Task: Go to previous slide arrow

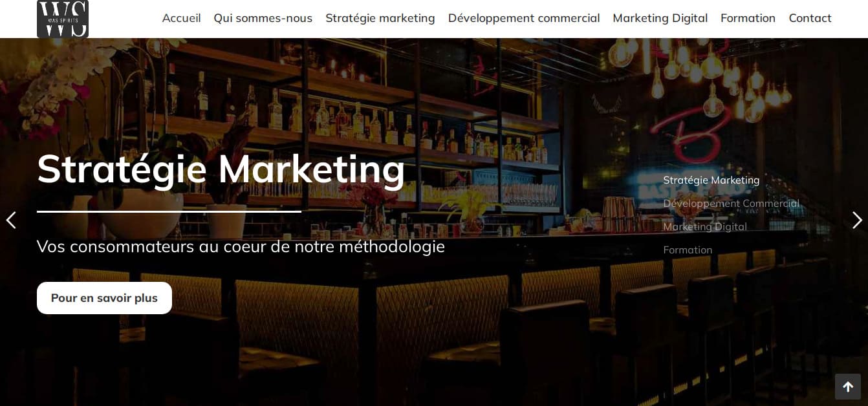Action: pos(11,220)
